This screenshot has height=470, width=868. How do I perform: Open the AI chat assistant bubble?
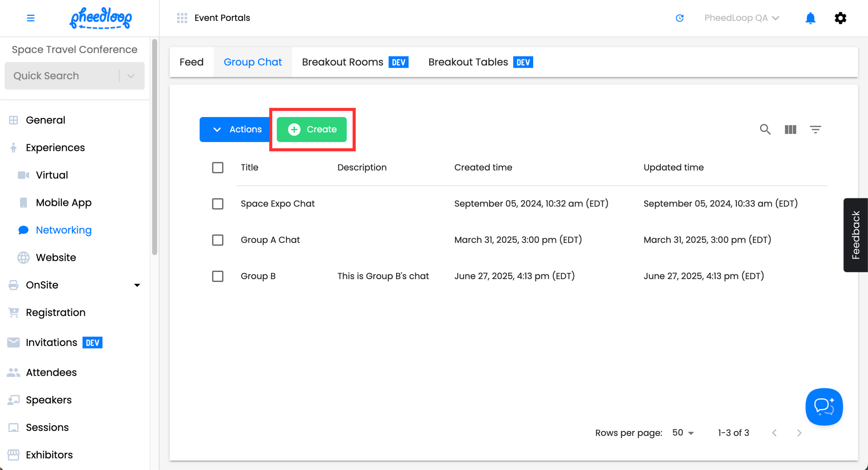pos(824,406)
